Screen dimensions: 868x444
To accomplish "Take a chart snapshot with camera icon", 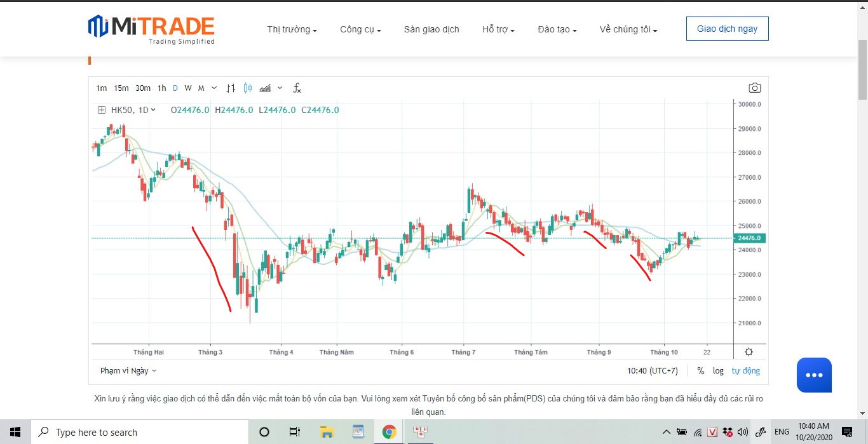I will coord(754,88).
